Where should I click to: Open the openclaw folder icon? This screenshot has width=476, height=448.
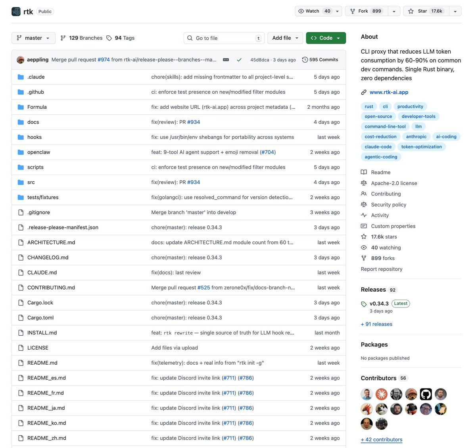(x=21, y=152)
